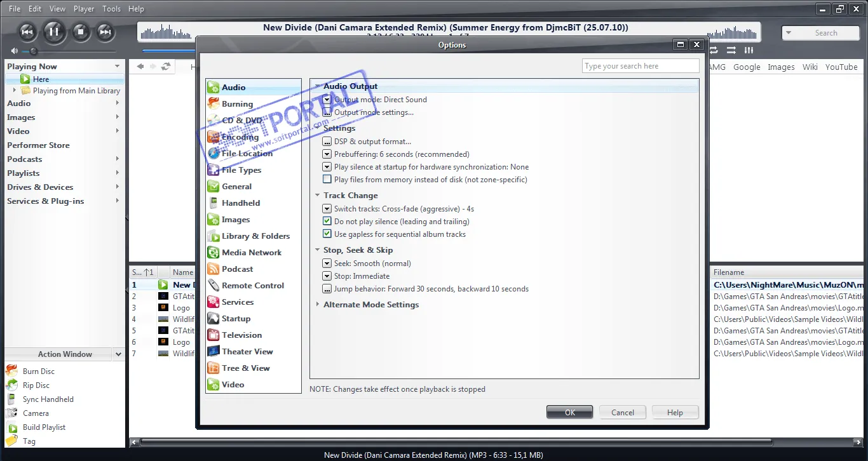
Task: Open the YouTube link in toolbar
Action: pos(841,67)
